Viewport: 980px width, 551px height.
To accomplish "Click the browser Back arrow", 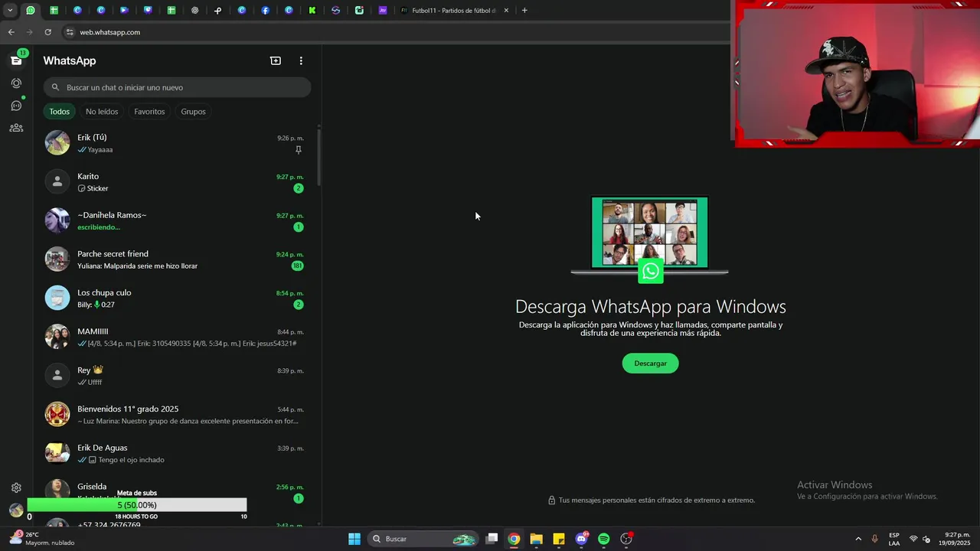I will tap(11, 32).
